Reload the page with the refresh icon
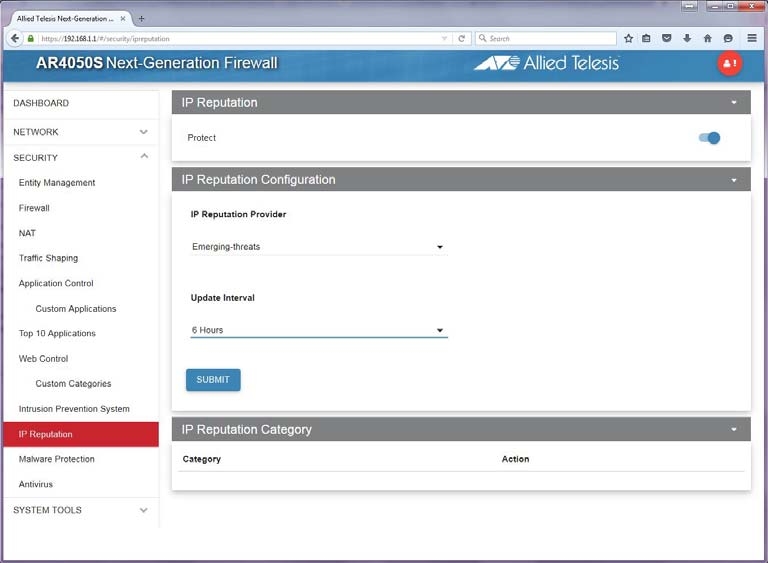768x563 pixels. click(461, 38)
